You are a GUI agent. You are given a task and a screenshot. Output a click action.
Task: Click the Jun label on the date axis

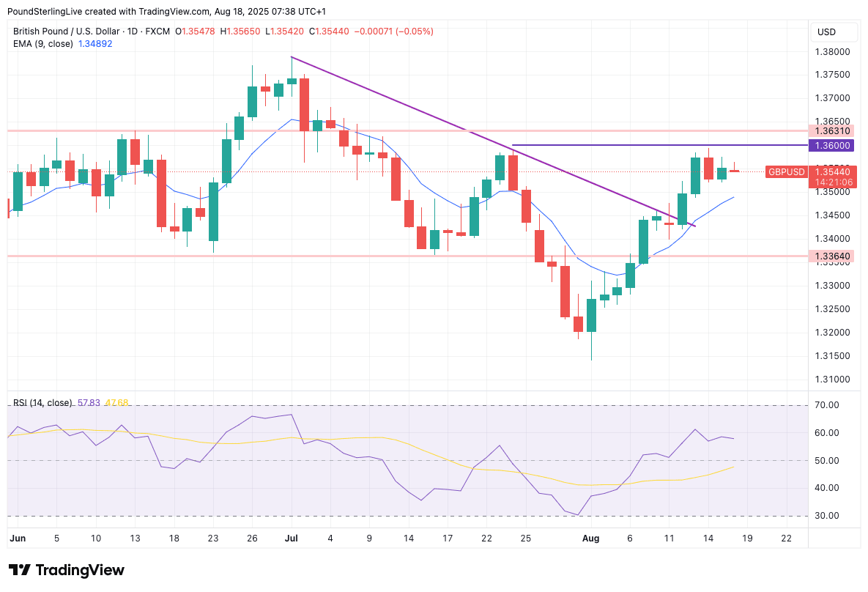coord(18,538)
